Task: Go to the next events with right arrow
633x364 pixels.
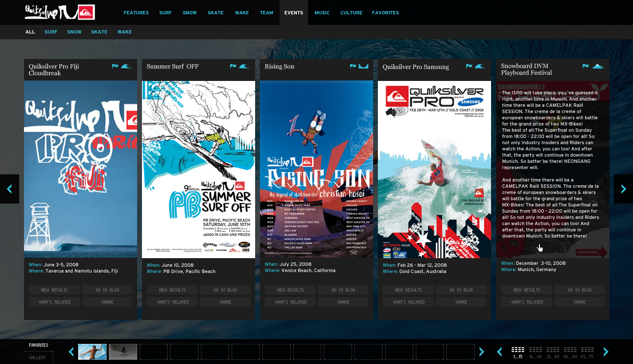Action: pos(623,189)
